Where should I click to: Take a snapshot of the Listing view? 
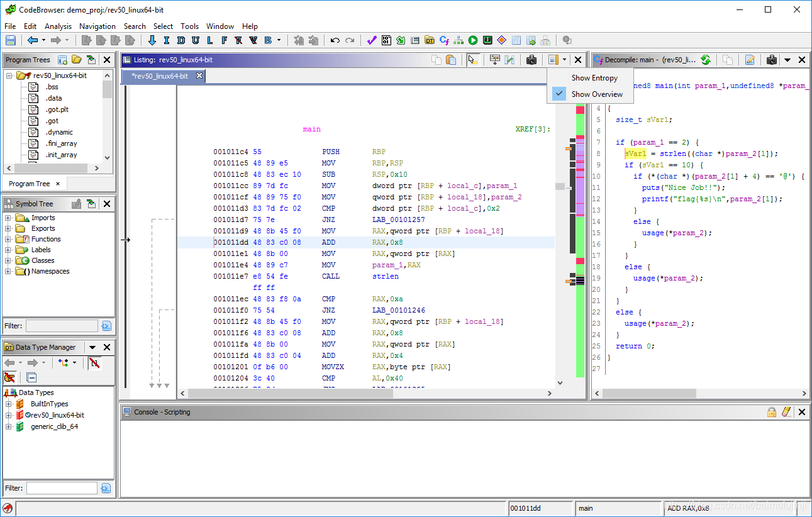coord(531,60)
